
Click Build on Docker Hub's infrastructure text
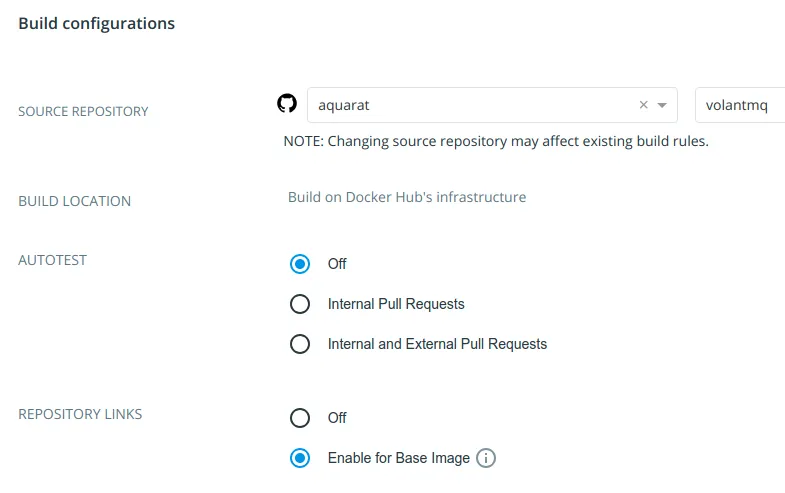[407, 197]
